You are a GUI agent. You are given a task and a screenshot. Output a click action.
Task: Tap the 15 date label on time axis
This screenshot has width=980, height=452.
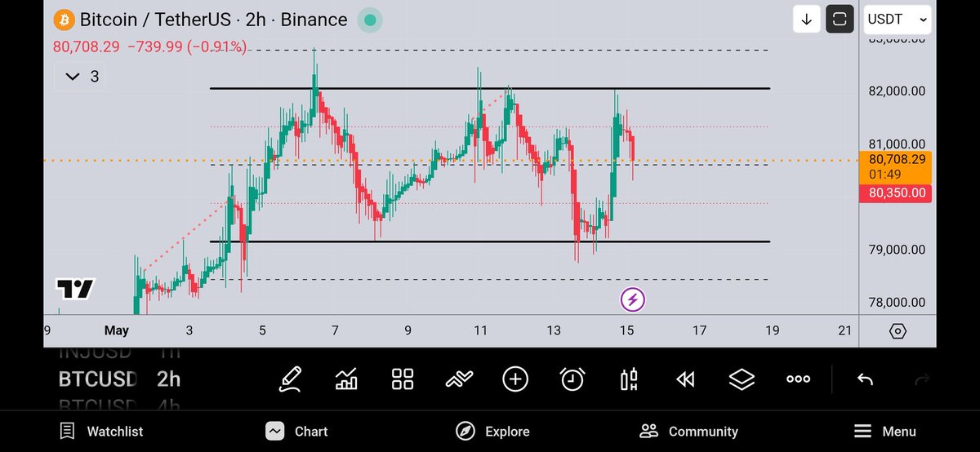pyautogui.click(x=626, y=330)
